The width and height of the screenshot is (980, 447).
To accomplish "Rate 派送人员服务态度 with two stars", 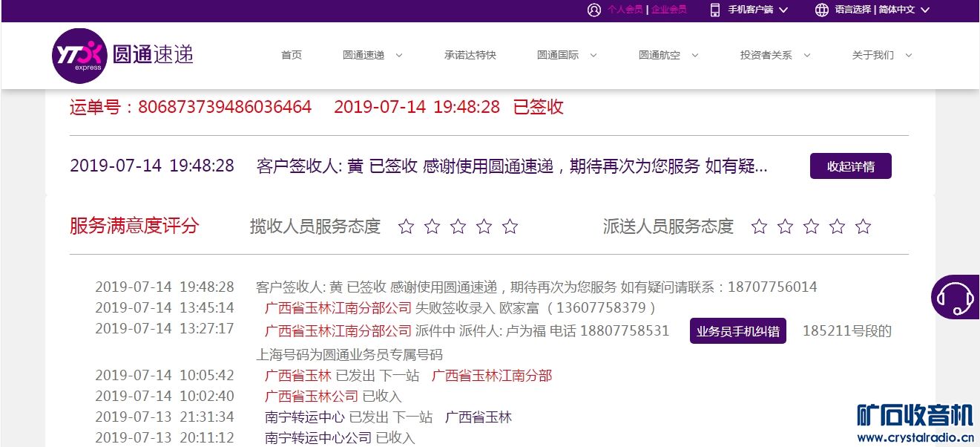I will (785, 226).
